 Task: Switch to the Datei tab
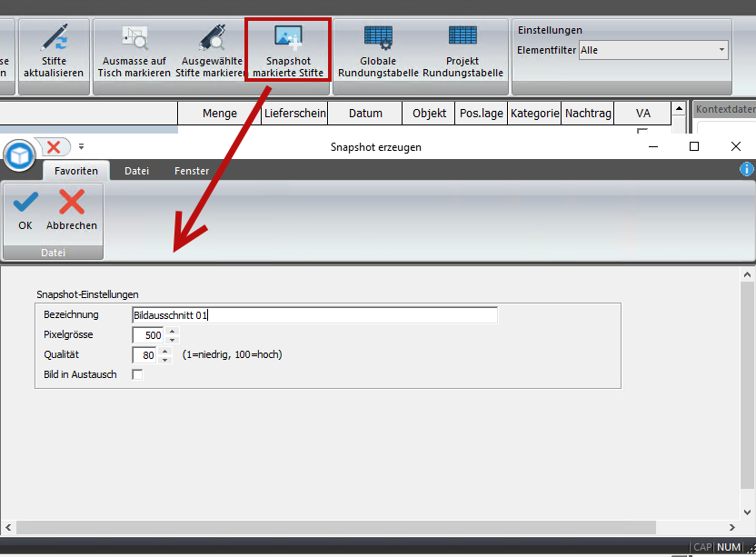(x=137, y=171)
